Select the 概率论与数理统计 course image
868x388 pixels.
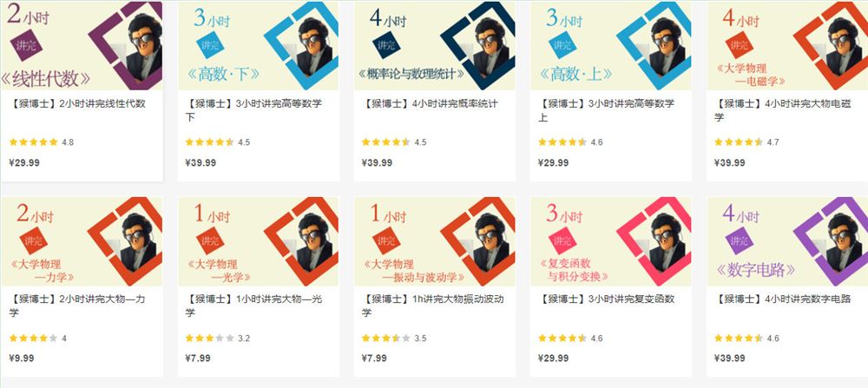click(435, 45)
